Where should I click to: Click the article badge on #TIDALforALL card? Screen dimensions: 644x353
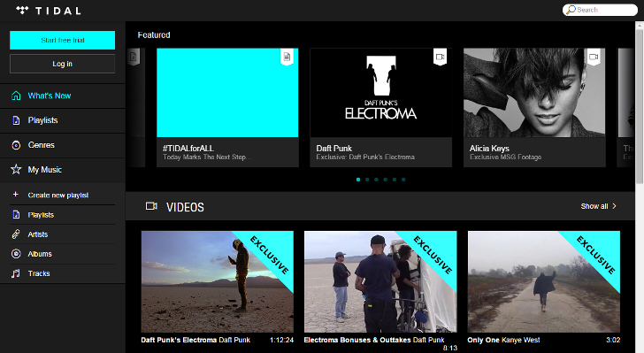pos(287,57)
